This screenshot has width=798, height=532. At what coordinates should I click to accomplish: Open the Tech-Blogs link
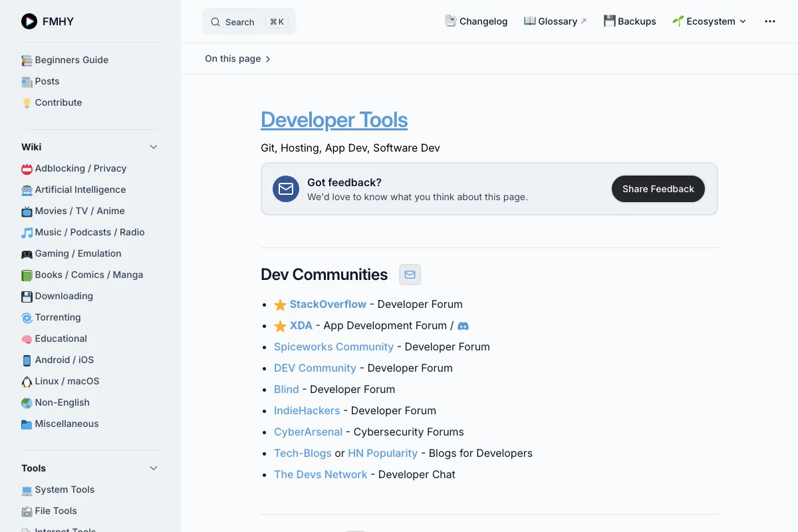(303, 453)
